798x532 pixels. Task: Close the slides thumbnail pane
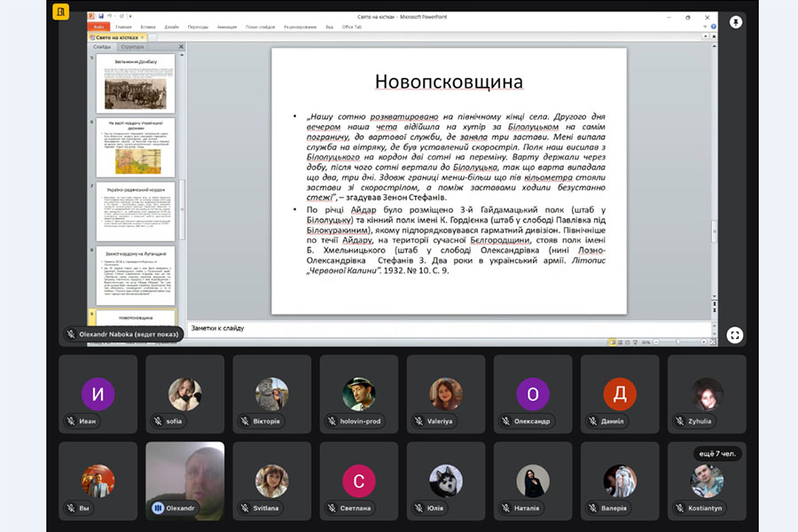pyautogui.click(x=182, y=46)
